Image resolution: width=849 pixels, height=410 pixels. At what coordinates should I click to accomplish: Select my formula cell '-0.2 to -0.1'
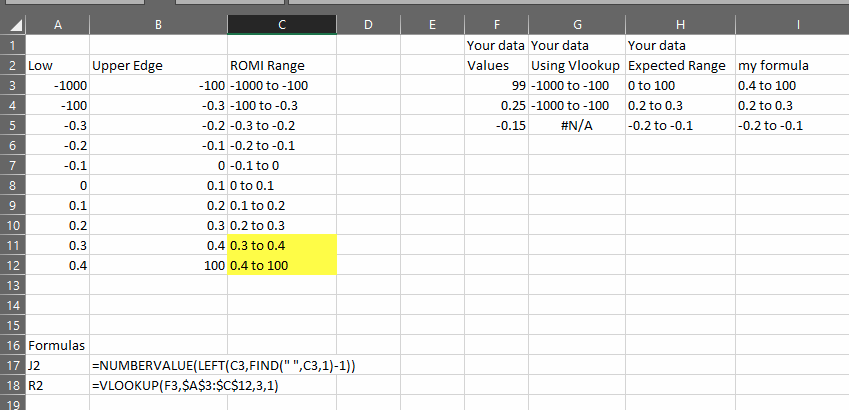(x=792, y=126)
